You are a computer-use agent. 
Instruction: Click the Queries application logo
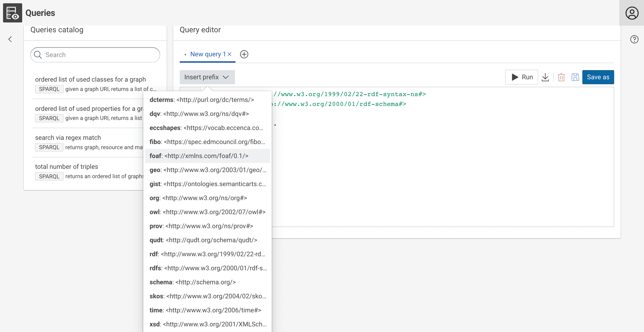pos(13,13)
